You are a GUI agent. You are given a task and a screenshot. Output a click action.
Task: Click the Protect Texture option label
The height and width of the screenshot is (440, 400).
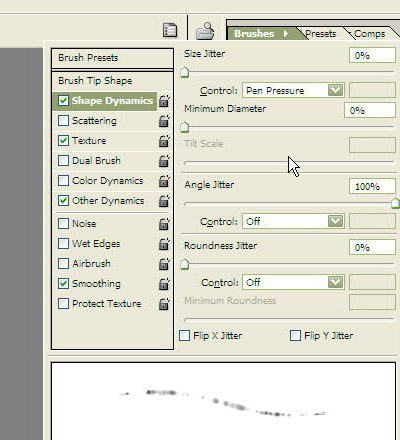click(107, 304)
